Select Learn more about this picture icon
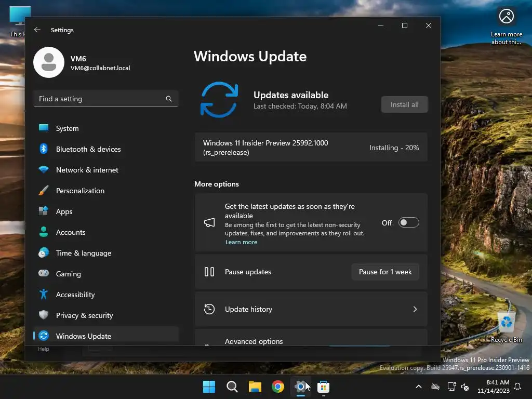 [506, 26]
